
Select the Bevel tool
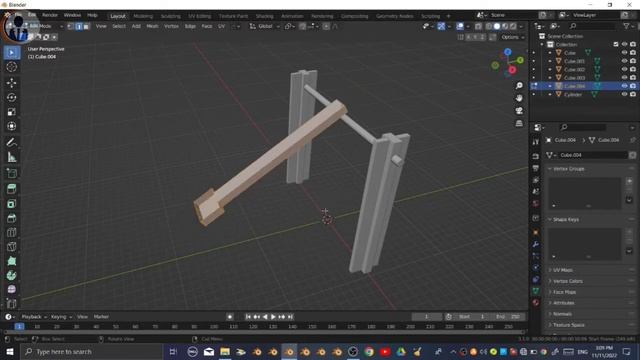11,218
